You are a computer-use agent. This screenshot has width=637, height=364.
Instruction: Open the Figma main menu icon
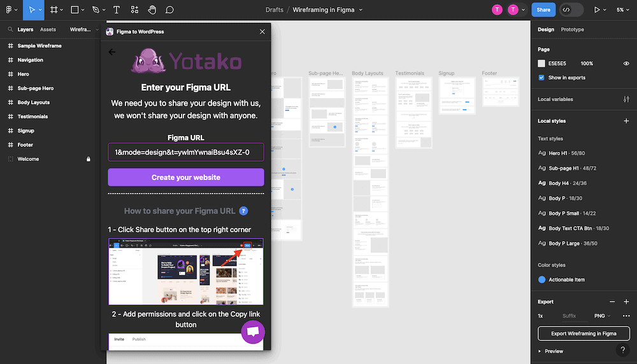8,10
